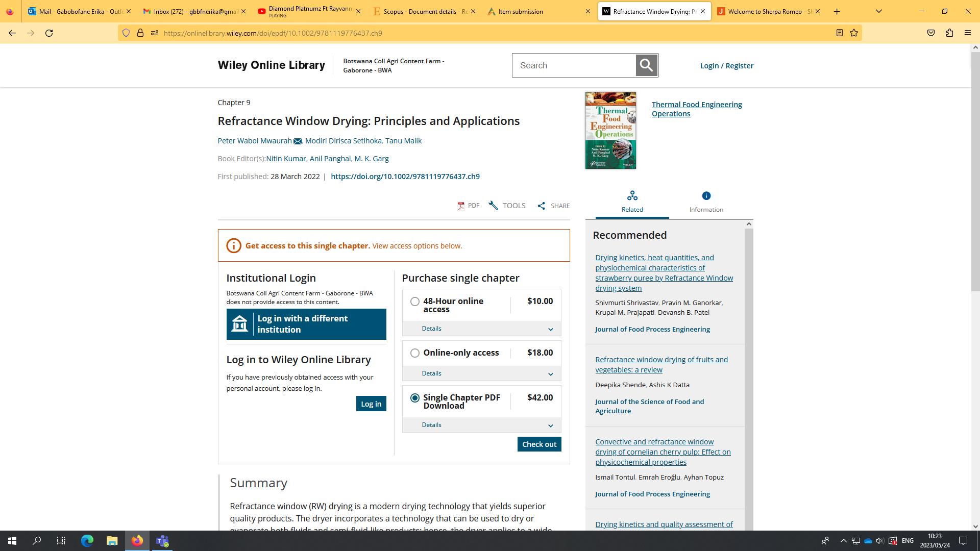
Task: Click the Search input field
Action: click(574, 65)
